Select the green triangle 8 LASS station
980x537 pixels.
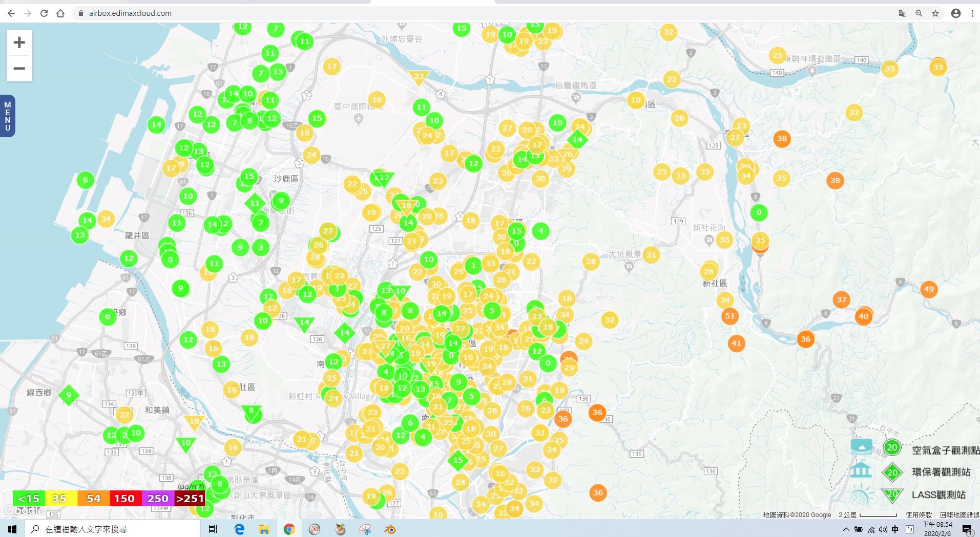(x=251, y=412)
